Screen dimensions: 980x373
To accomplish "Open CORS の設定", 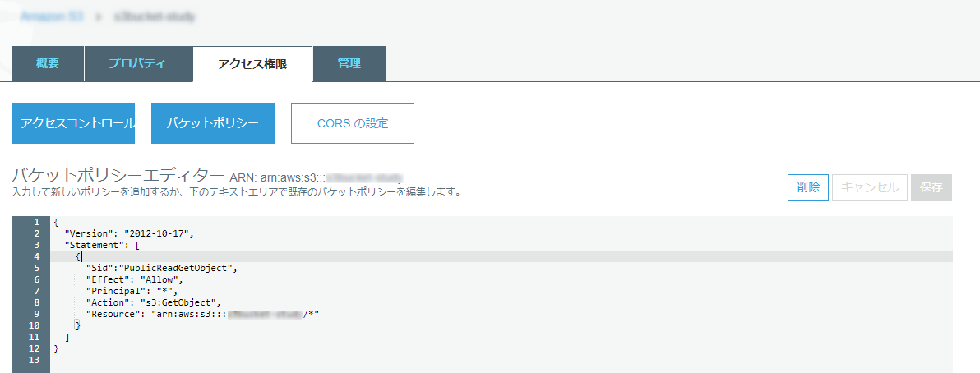I will (x=352, y=123).
